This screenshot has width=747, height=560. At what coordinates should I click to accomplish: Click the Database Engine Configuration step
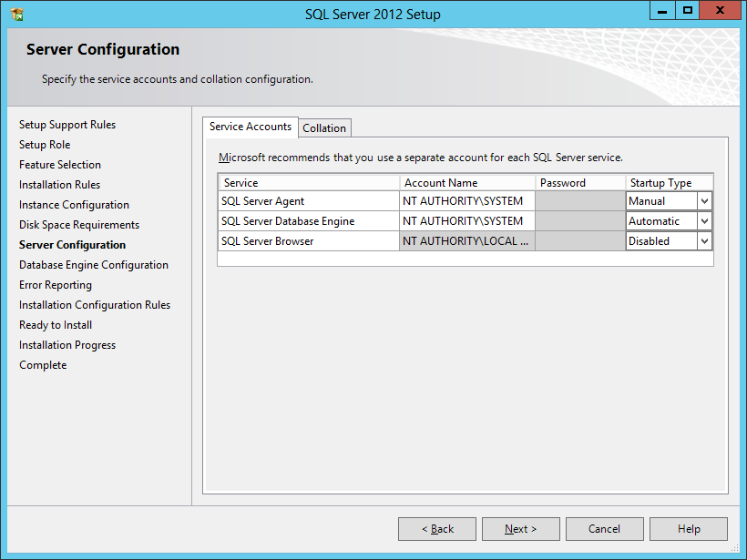pyautogui.click(x=94, y=265)
